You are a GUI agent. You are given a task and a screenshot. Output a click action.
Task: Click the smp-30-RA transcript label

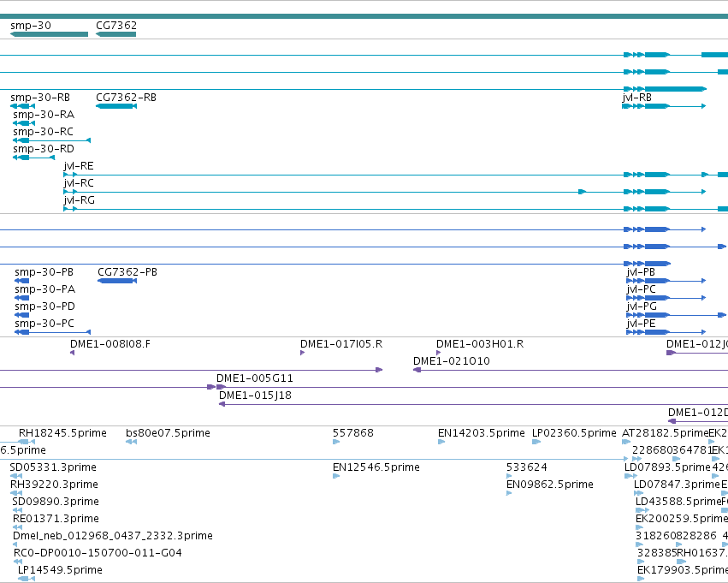coord(44,115)
